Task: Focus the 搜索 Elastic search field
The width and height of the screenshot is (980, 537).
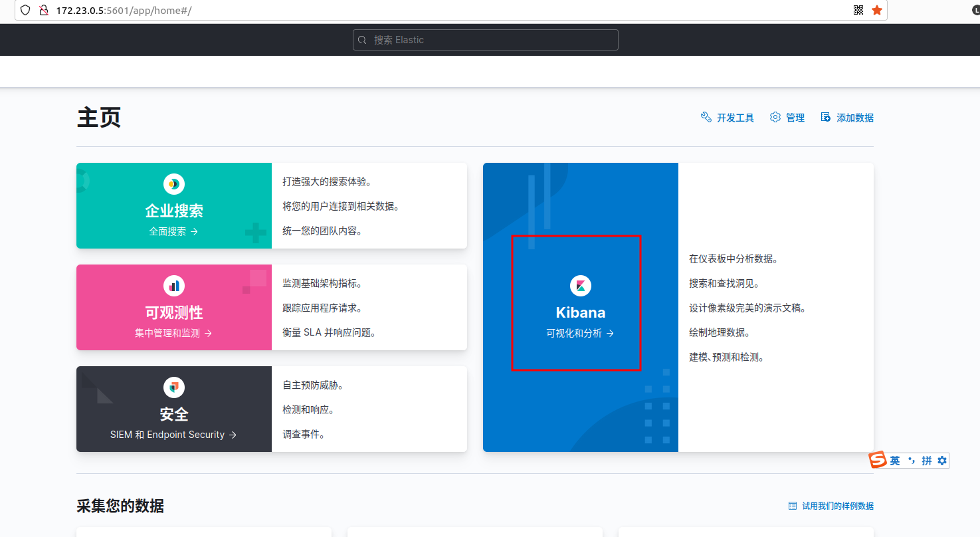Action: click(x=486, y=40)
